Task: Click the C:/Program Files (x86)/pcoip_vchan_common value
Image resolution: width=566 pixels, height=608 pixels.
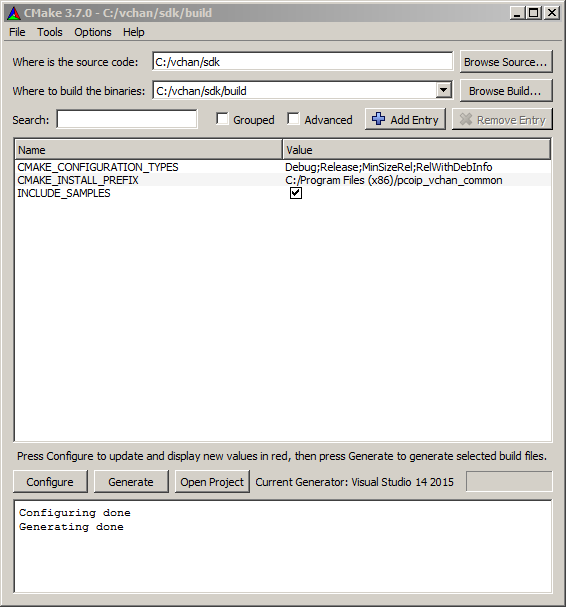Action: pos(393,180)
